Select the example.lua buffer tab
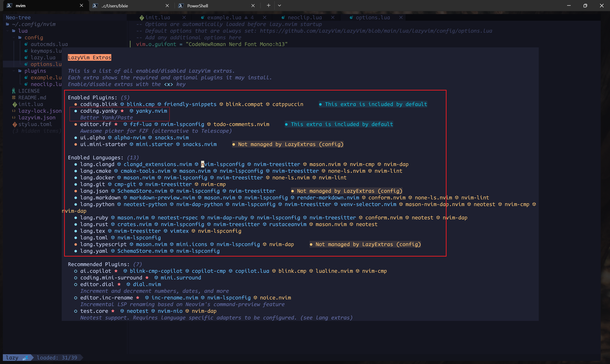This screenshot has height=364, width=610. (224, 17)
